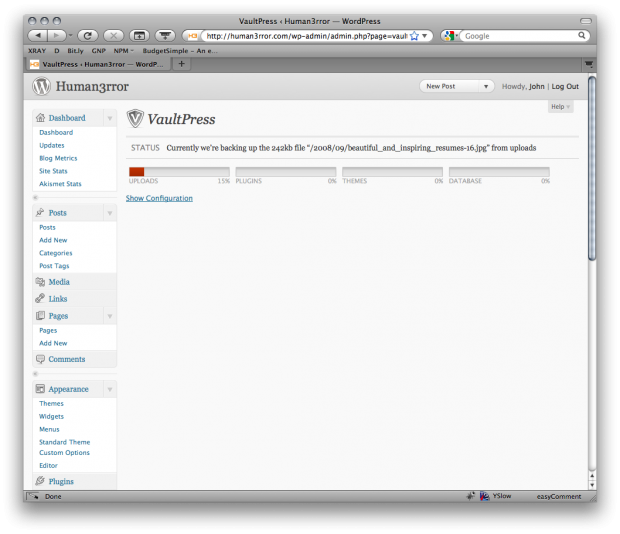Click the page vertical scrollbar thumb

592,168
